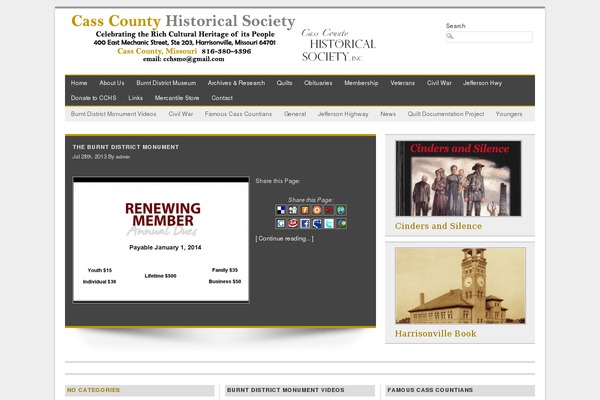Click the email cchsmo@gmail.com text
Image resolution: width=600 pixels, height=400 pixels.
point(184,59)
